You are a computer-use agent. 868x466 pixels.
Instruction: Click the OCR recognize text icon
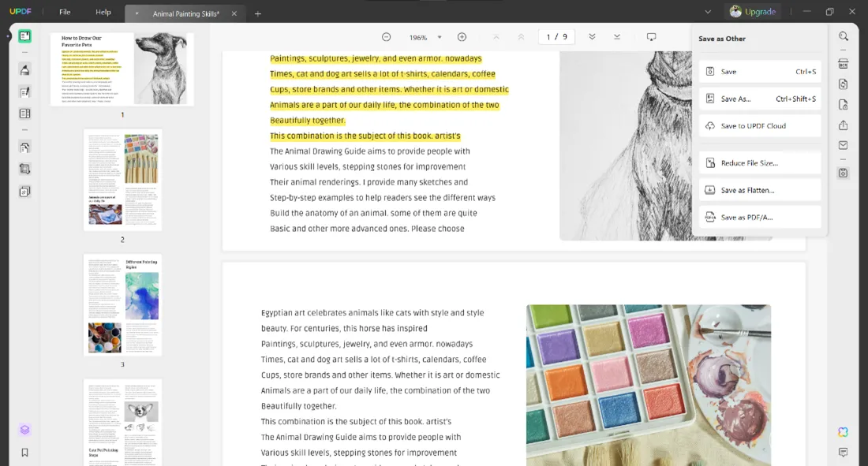point(843,64)
